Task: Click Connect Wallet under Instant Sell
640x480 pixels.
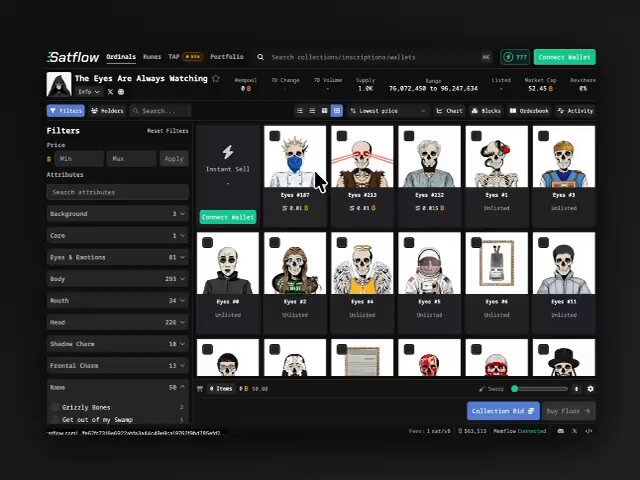Action: pyautogui.click(x=228, y=217)
